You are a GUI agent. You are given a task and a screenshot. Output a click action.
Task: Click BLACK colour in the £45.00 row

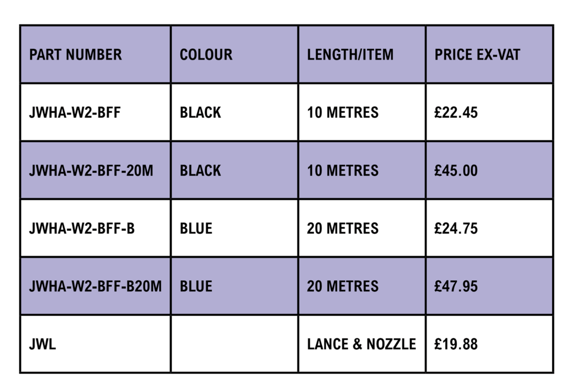click(200, 170)
